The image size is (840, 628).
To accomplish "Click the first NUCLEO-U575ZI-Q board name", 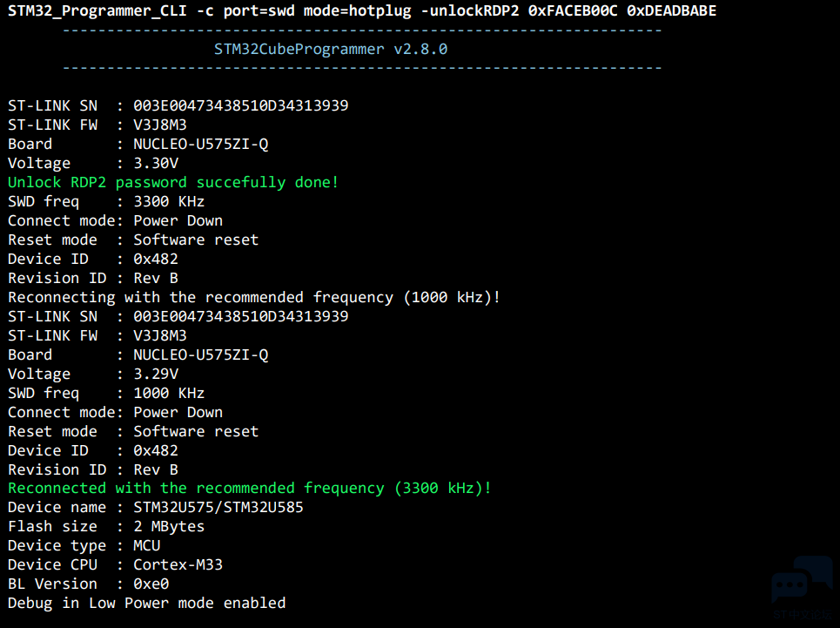I will pyautogui.click(x=200, y=144).
